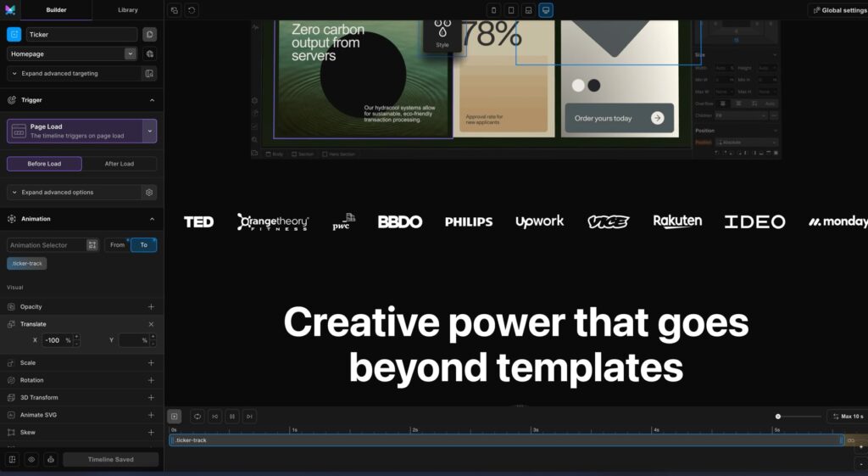
Task: Click the .ticker-track selector chip
Action: point(27,263)
